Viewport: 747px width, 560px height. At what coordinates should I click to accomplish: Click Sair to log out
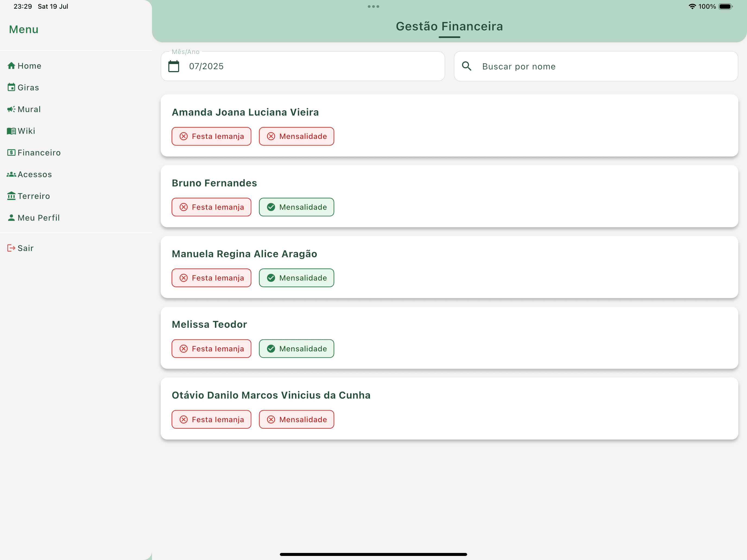click(x=20, y=248)
